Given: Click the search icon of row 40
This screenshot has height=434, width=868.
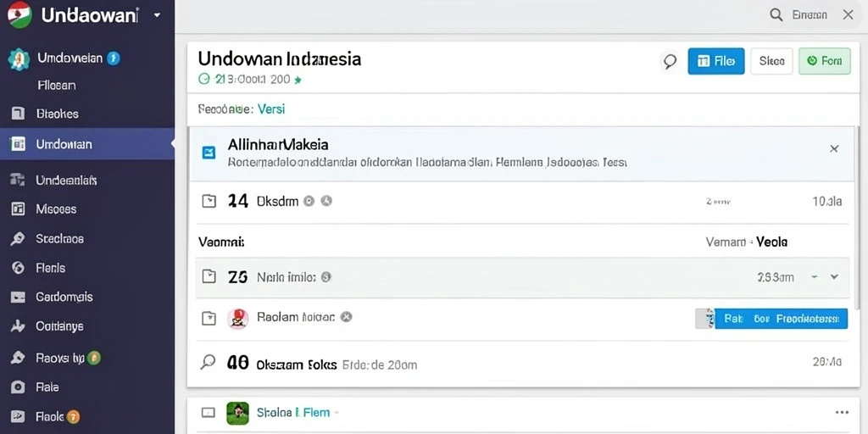Looking at the screenshot, I should pos(208,363).
